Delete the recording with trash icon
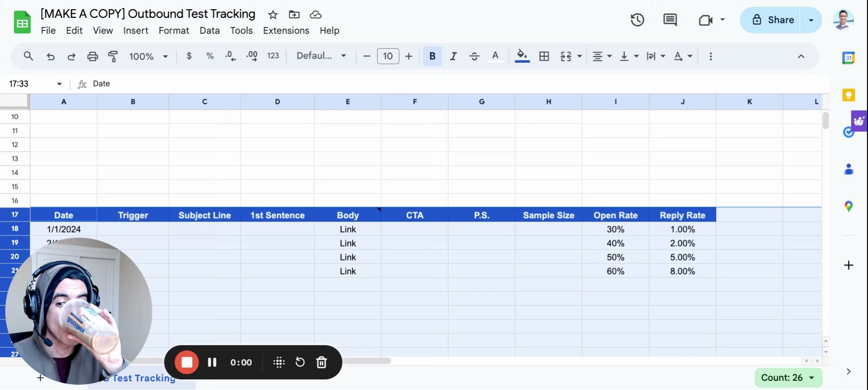868x390 pixels. 321,362
